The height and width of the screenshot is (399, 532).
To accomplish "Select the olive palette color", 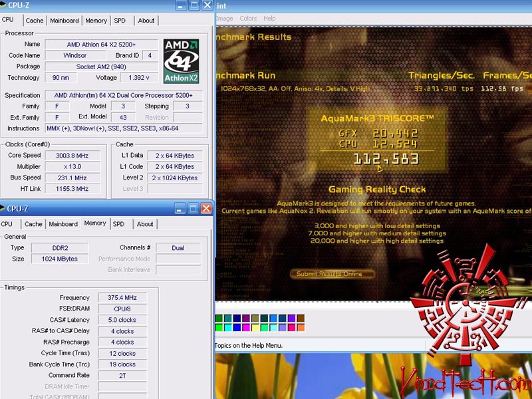I will tap(255, 319).
